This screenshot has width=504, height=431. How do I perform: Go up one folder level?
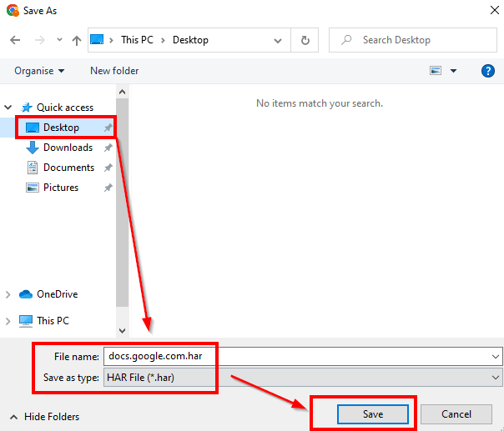pos(77,41)
